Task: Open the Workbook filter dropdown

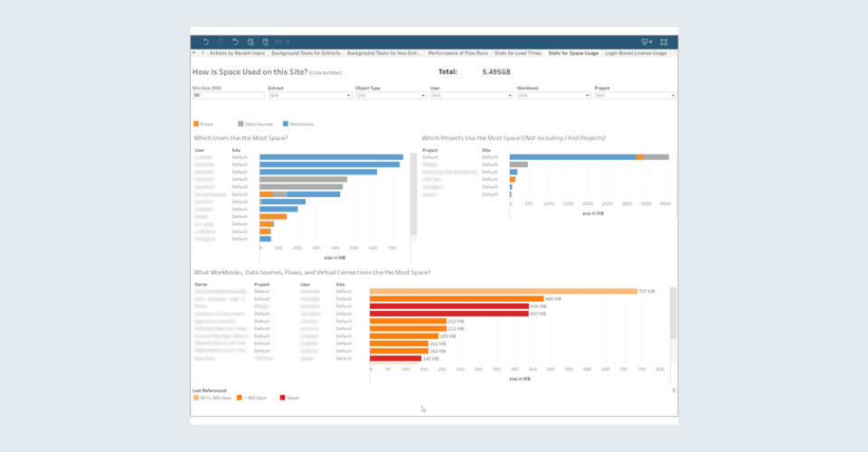Action: point(551,95)
